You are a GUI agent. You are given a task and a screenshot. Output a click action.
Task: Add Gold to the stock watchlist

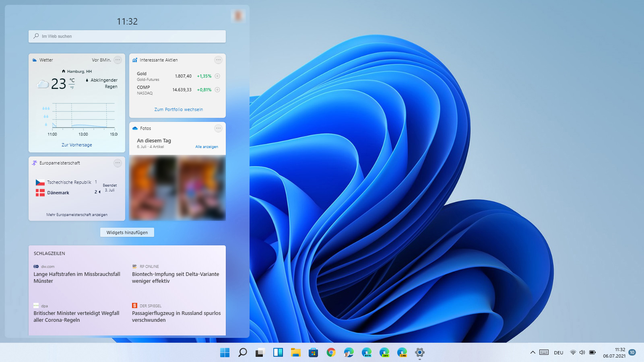(x=217, y=76)
